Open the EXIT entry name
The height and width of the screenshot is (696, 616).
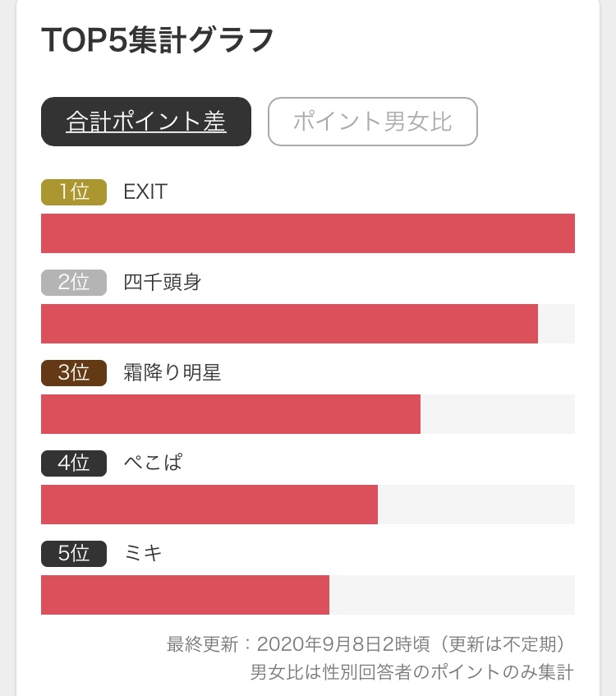coord(145,191)
